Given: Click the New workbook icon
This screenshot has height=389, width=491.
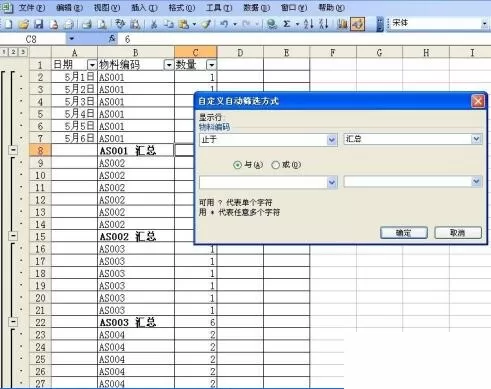Looking at the screenshot, I should pyautogui.click(x=8, y=24).
